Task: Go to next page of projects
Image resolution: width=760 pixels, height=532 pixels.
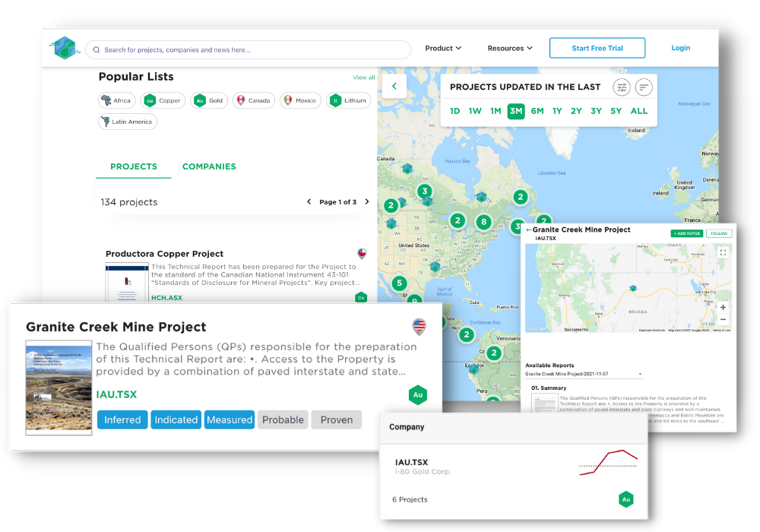Action: 367,202
